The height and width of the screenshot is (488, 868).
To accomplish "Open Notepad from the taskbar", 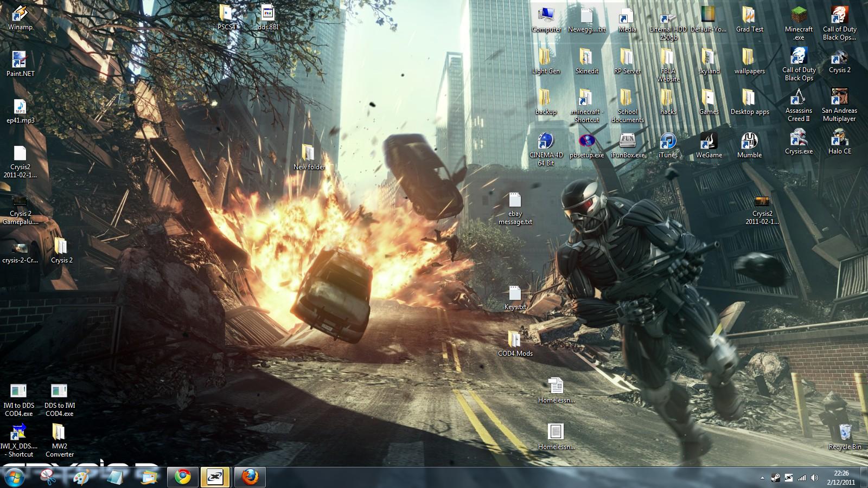I will [x=115, y=478].
